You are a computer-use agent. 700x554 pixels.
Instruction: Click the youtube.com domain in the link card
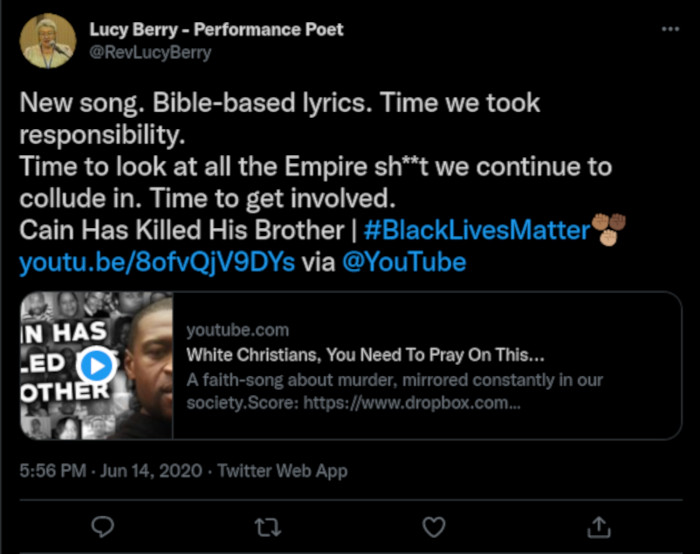click(238, 330)
